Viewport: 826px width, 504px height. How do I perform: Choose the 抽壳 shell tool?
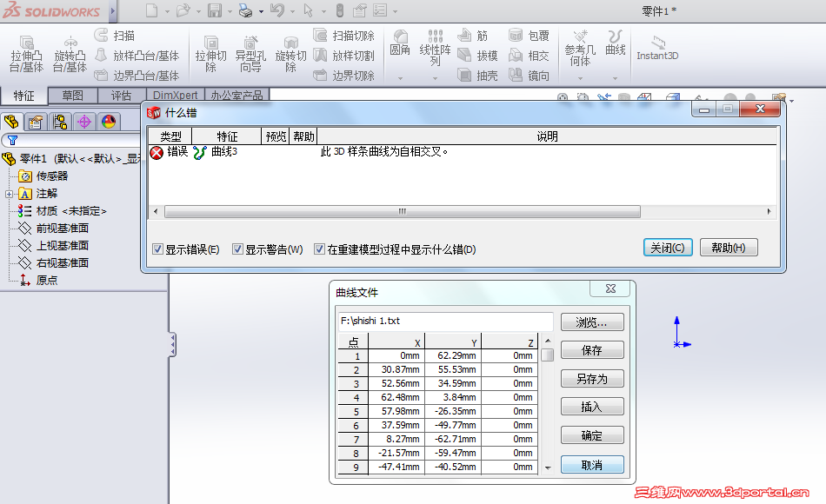(x=477, y=76)
